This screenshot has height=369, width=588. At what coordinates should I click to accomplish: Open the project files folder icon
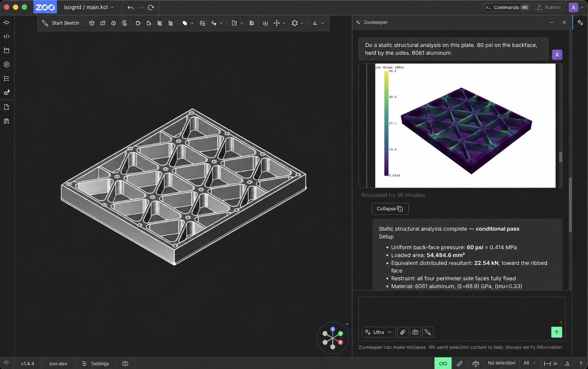coord(7,50)
